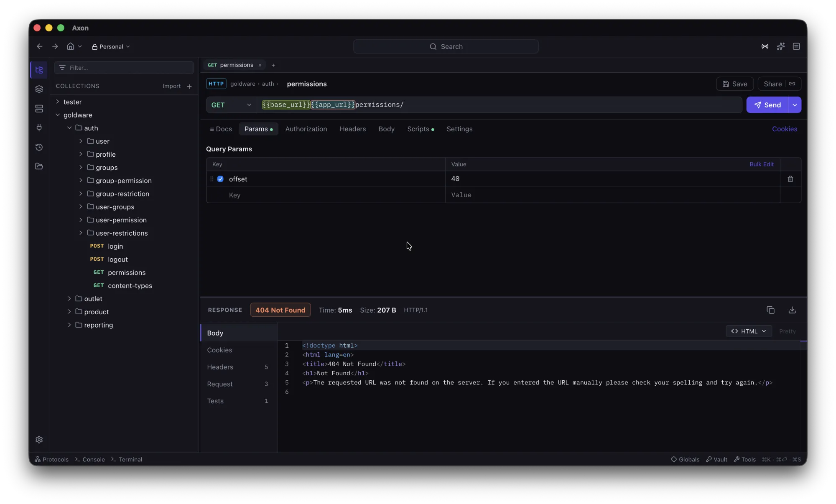Screen dimensions: 836x504
Task: Open the HTML format dropdown
Action: click(x=749, y=331)
